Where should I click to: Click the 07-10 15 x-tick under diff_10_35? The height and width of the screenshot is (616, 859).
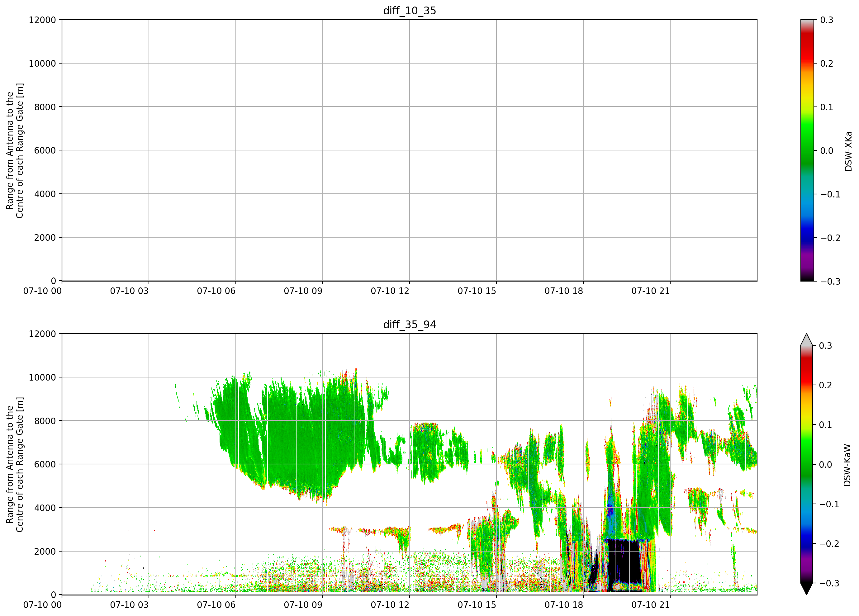coord(477,291)
